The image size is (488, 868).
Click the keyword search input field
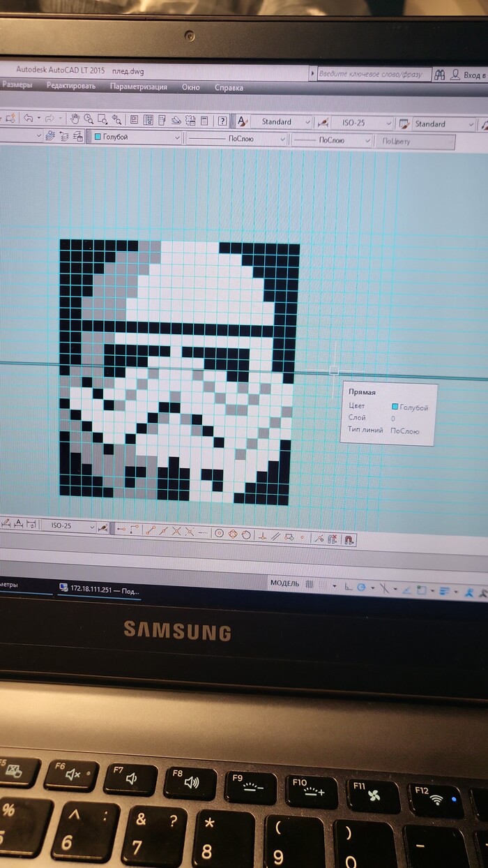[373, 73]
